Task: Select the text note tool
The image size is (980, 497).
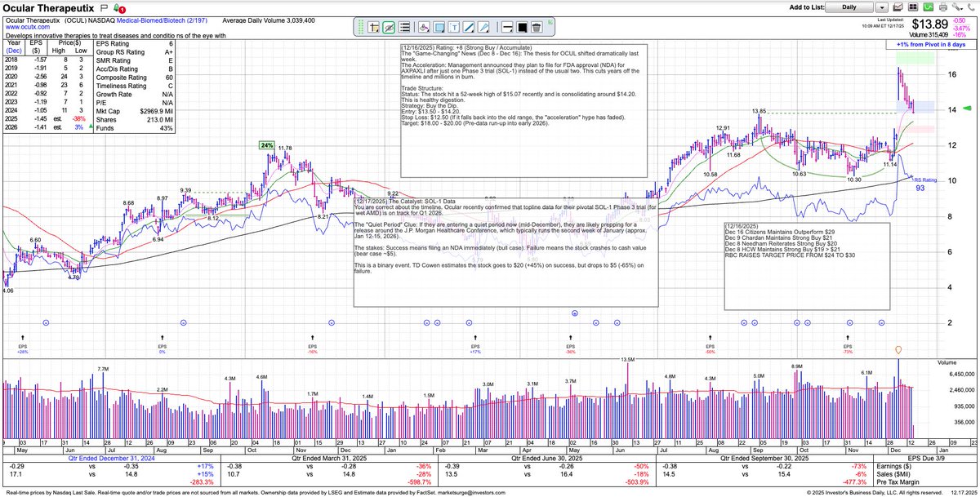Action: [x=454, y=27]
